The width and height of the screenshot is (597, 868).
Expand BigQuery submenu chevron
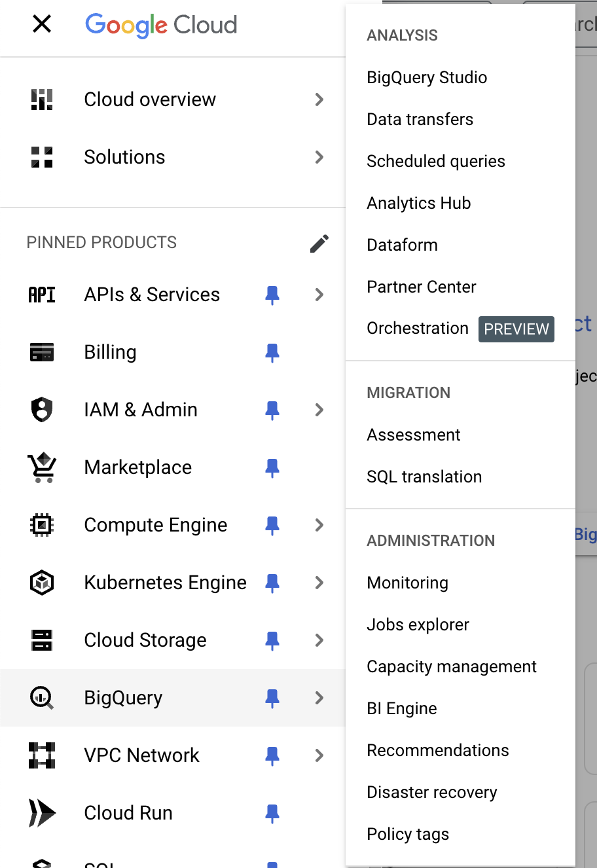(x=319, y=698)
